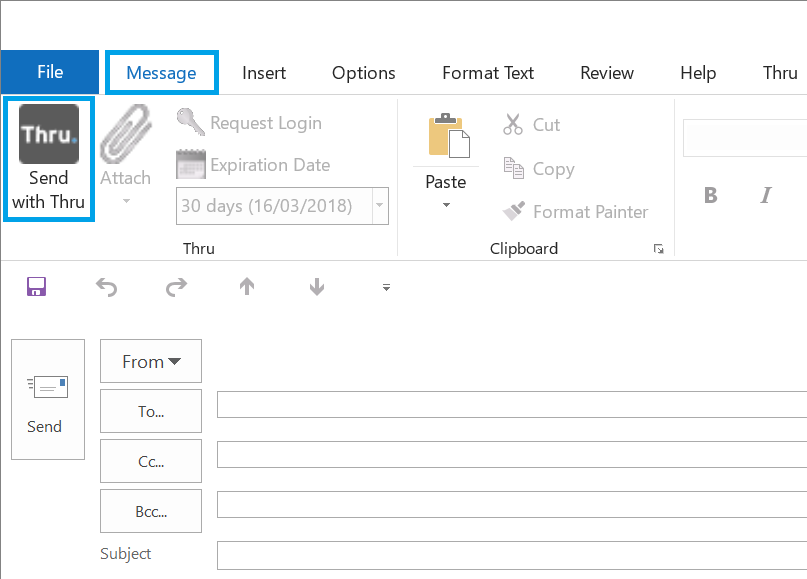Expand the Attach dropdown arrow
The image size is (807, 579).
pos(126,201)
